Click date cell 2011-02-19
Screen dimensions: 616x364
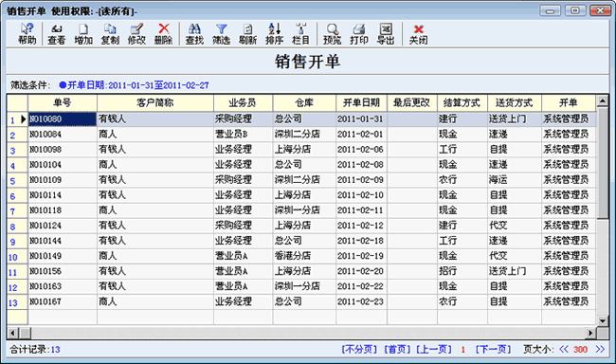[361, 256]
